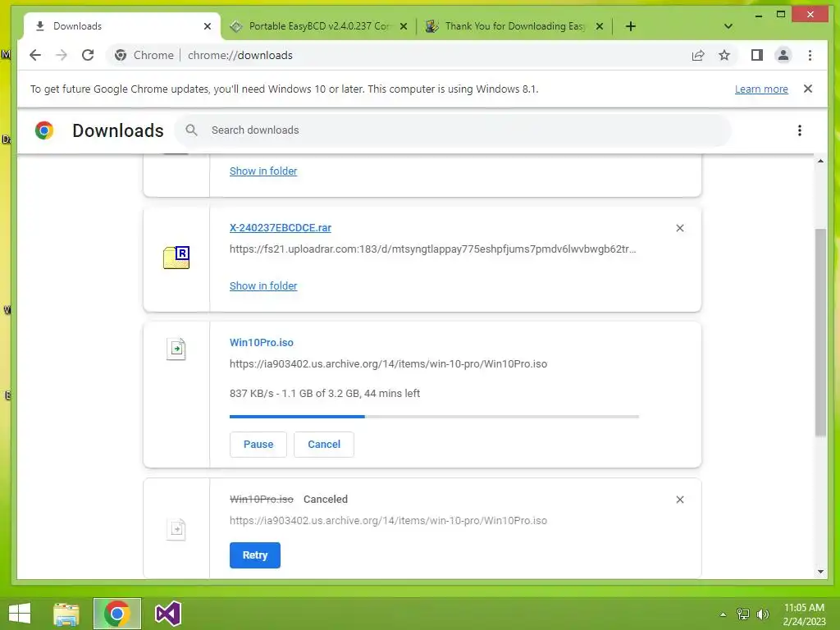Click the RAR archive file icon
This screenshot has width=840, height=630.
point(176,258)
